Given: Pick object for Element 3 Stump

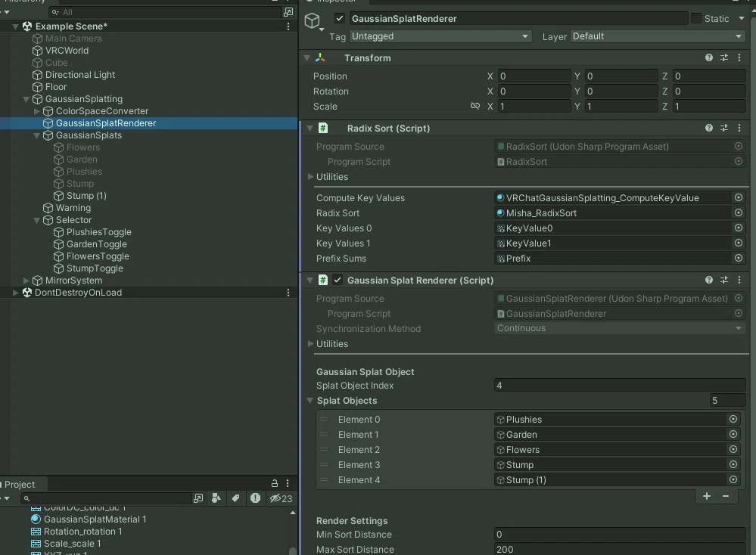Looking at the screenshot, I should click(733, 464).
